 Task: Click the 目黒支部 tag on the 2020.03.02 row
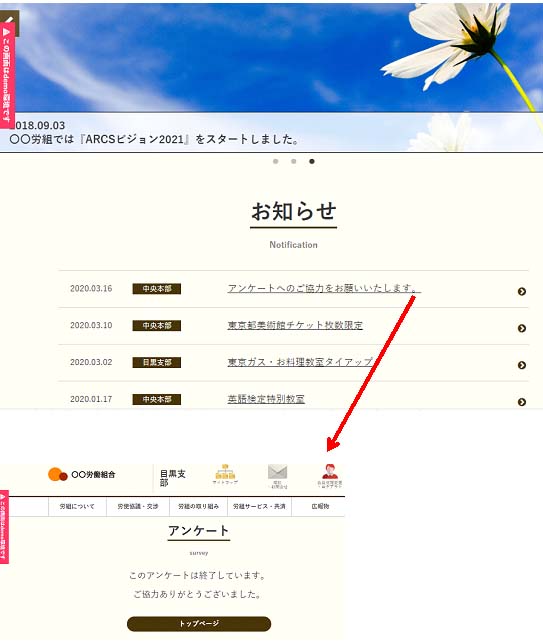[156, 362]
